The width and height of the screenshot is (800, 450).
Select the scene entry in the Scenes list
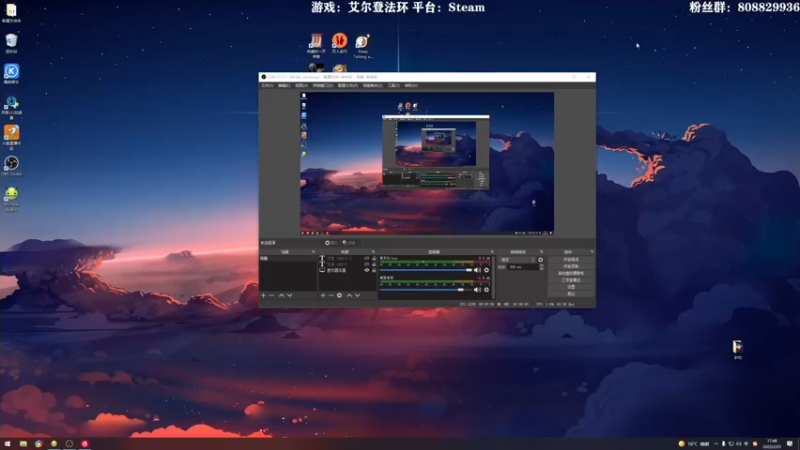coord(288,259)
